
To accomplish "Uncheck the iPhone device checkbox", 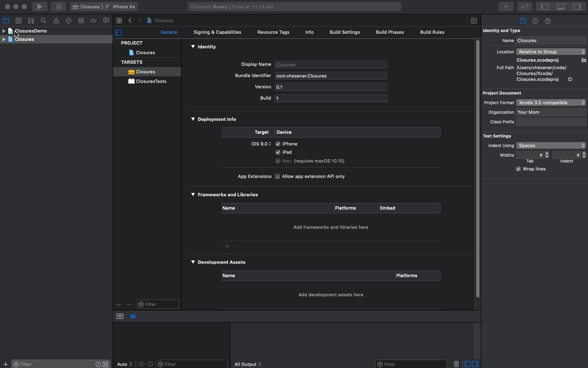I will (x=278, y=144).
